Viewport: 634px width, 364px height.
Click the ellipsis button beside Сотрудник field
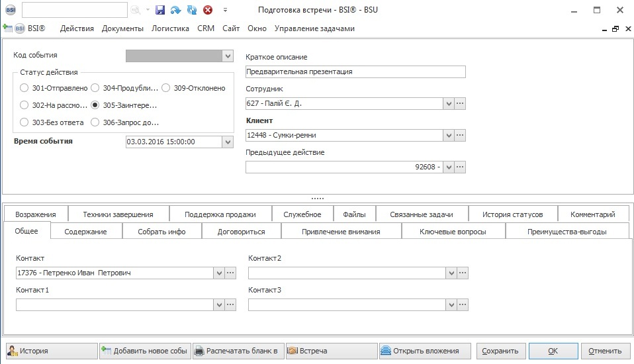coord(460,103)
